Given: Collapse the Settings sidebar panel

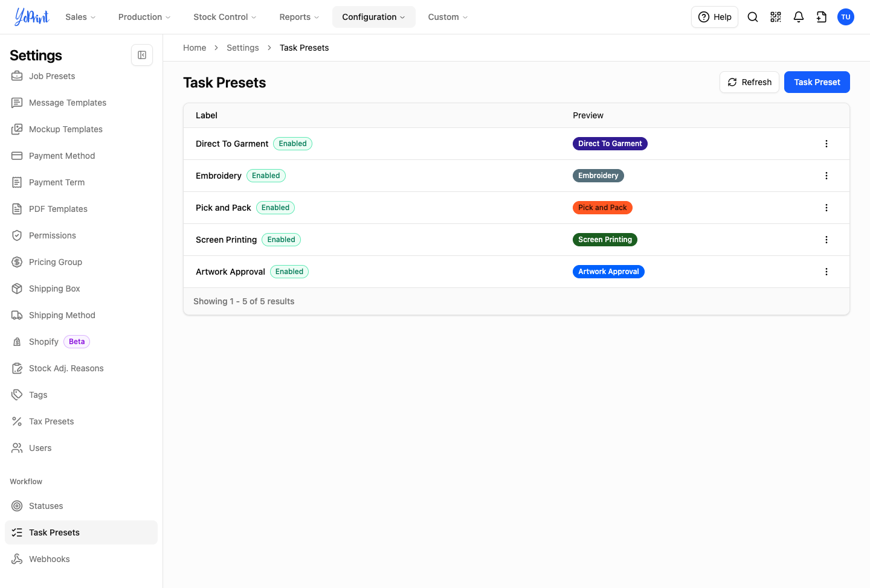Looking at the screenshot, I should pos(142,55).
